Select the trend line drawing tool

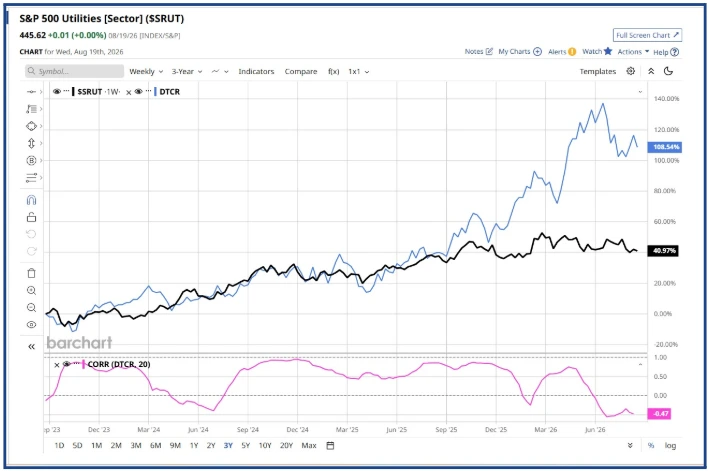pos(31,92)
